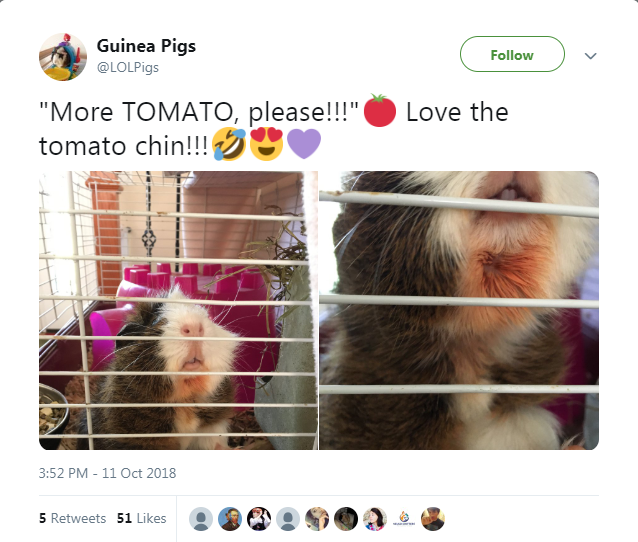Click the Van Gogh portrait liker avatar
638x542 pixels.
pos(230,519)
